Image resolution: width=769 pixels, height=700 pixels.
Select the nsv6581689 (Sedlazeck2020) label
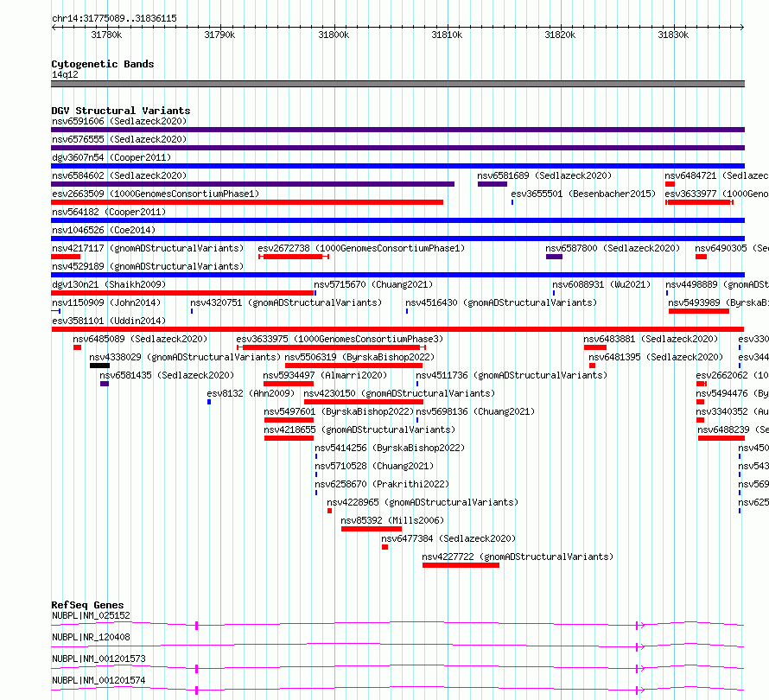[x=544, y=175]
